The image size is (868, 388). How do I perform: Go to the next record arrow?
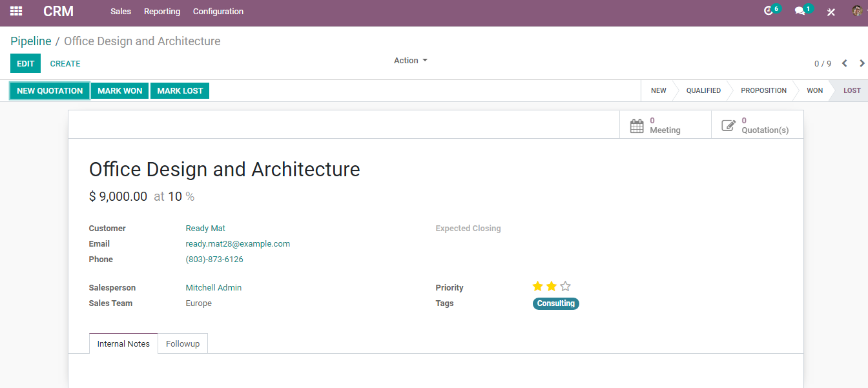(x=862, y=63)
